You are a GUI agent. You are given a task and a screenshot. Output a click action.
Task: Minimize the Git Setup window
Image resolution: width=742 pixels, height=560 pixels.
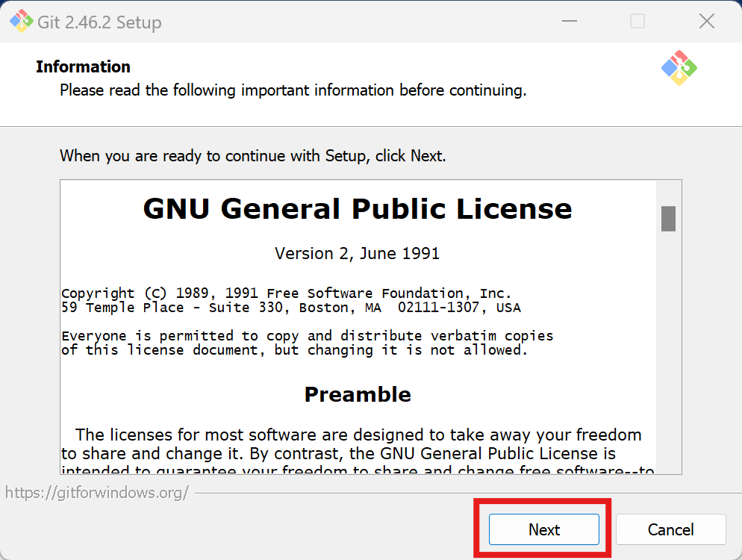click(570, 22)
